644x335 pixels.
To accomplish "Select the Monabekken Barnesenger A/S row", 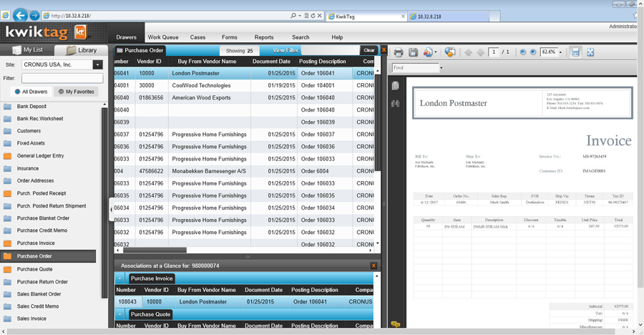I will 244,171.
